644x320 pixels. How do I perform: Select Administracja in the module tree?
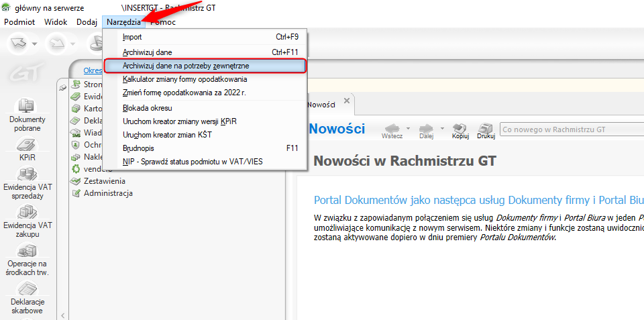(x=108, y=193)
